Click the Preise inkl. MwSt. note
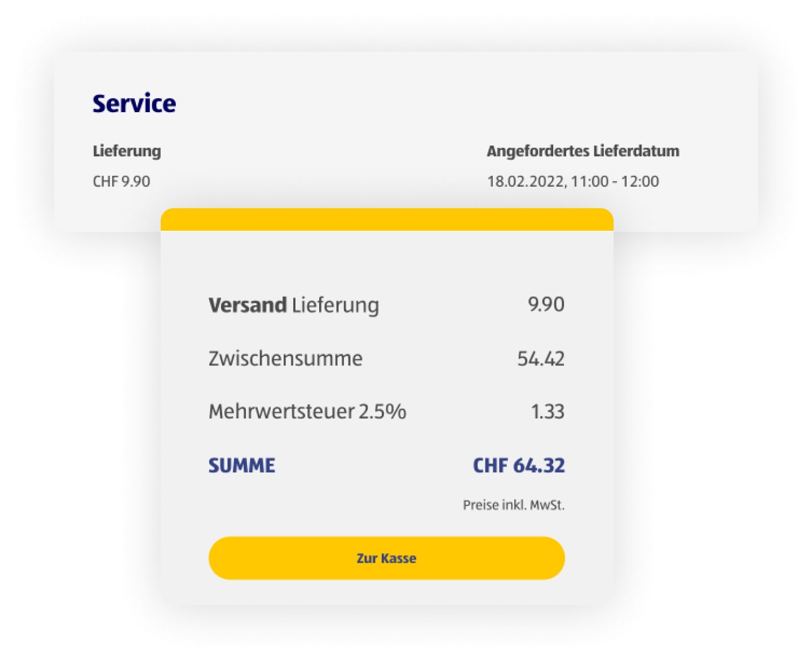The image size is (812, 661). coord(515,504)
